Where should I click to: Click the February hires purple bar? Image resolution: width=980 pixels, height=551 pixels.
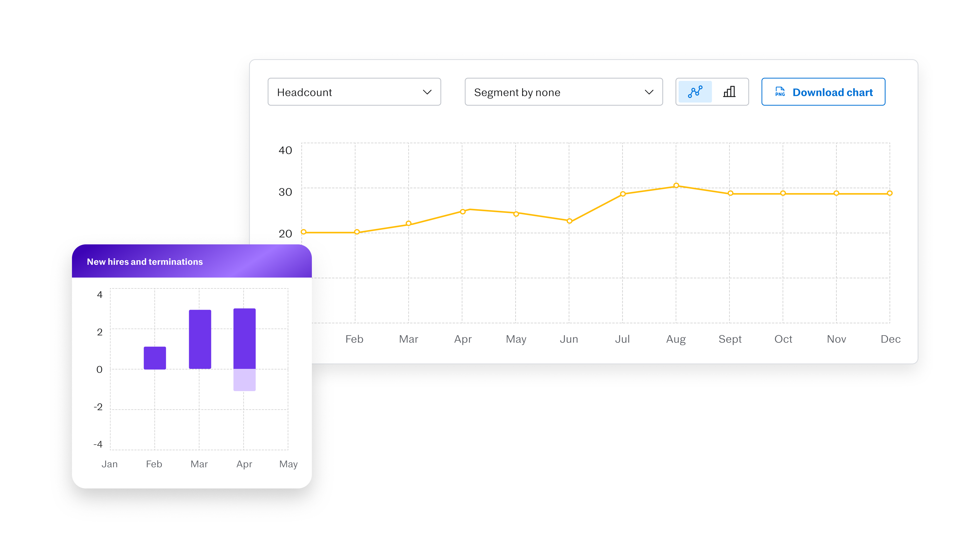155,358
